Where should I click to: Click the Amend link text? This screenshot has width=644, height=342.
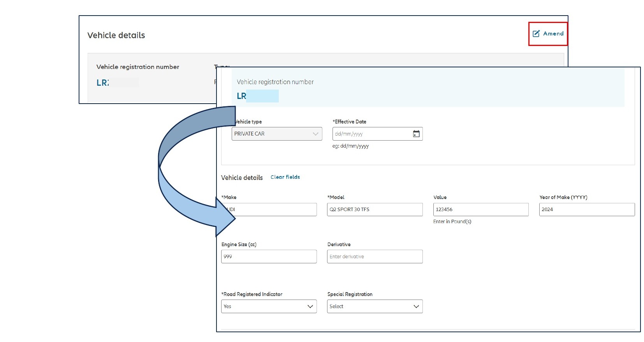point(553,33)
